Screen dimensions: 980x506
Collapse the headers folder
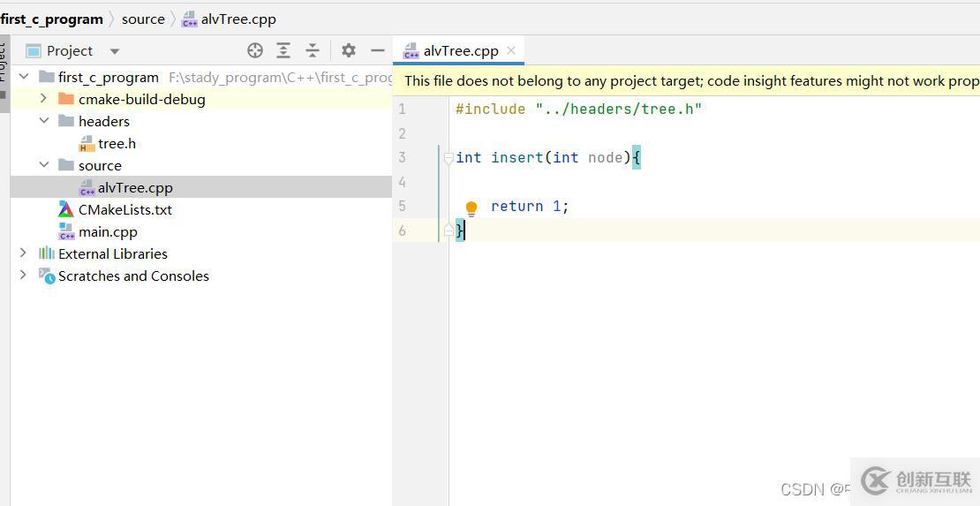coord(44,121)
